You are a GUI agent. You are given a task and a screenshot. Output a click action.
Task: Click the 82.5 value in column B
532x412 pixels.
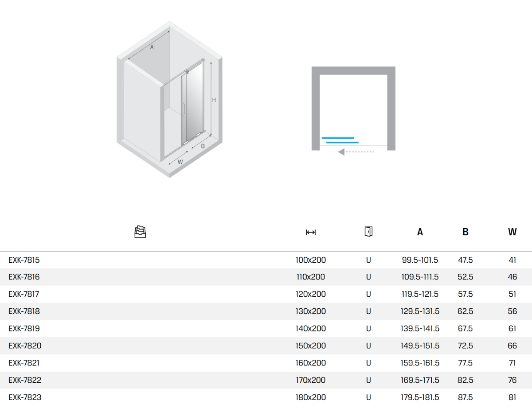[x=465, y=380]
